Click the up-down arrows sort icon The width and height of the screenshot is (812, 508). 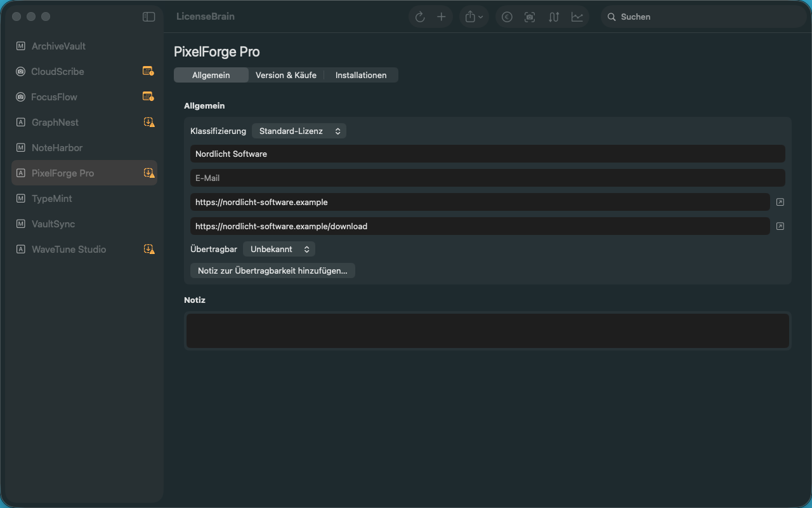tap(554, 17)
